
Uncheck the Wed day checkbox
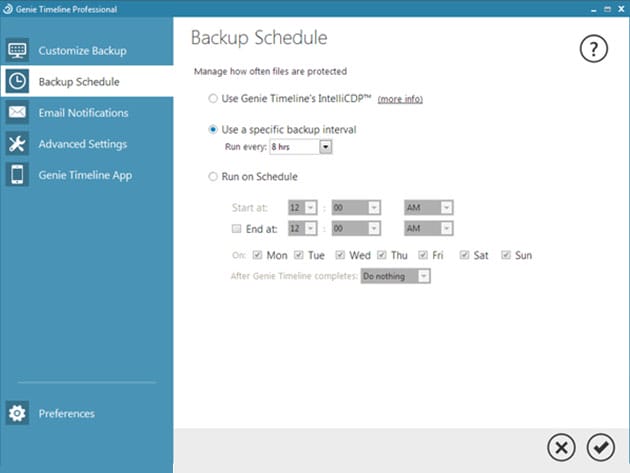tap(341, 255)
